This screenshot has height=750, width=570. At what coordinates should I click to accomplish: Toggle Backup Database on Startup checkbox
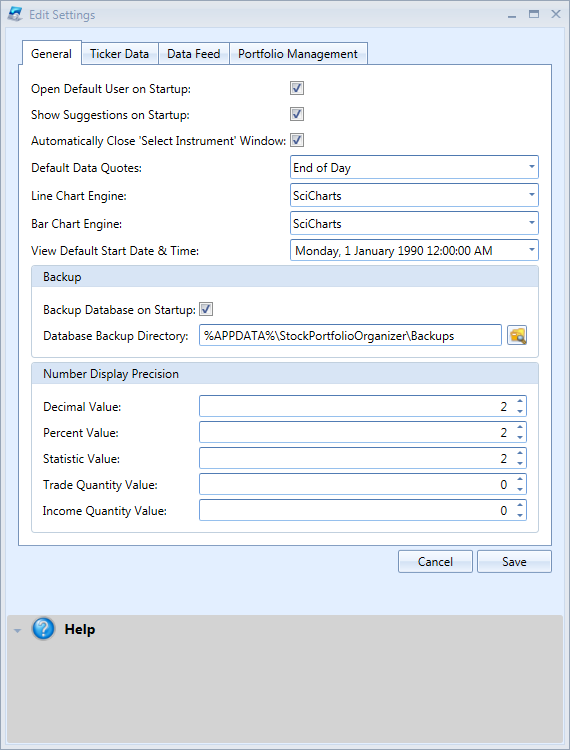(206, 309)
